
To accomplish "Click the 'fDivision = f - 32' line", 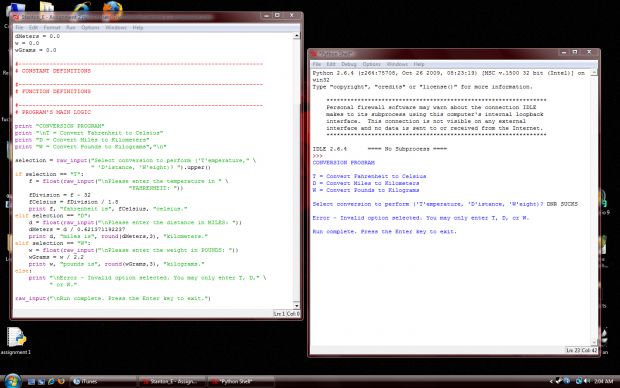I will click(60, 195).
